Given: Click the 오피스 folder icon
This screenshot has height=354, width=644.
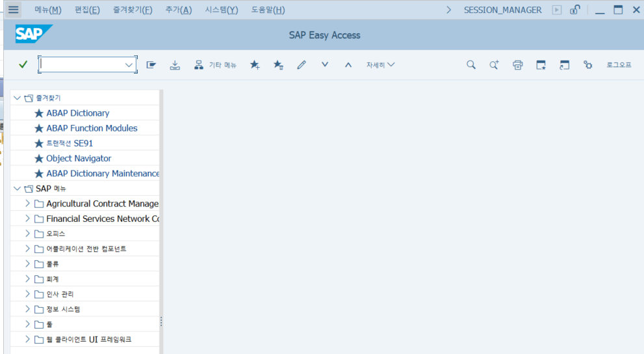Looking at the screenshot, I should [39, 234].
